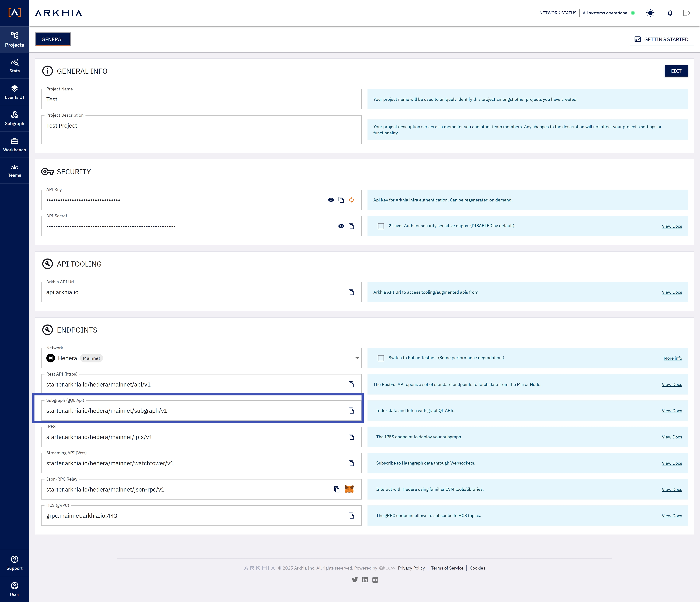Click GETTING STARTED button
The image size is (700, 602).
pyautogui.click(x=662, y=39)
